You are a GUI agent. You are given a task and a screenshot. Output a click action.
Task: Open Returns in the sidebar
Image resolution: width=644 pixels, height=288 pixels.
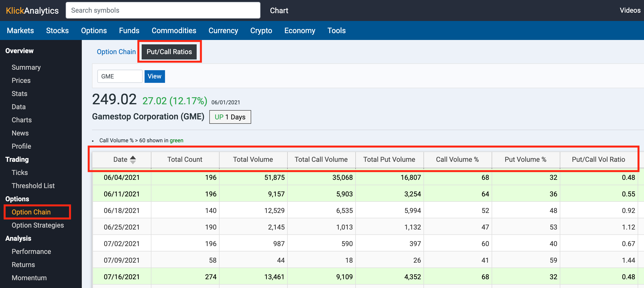23,265
